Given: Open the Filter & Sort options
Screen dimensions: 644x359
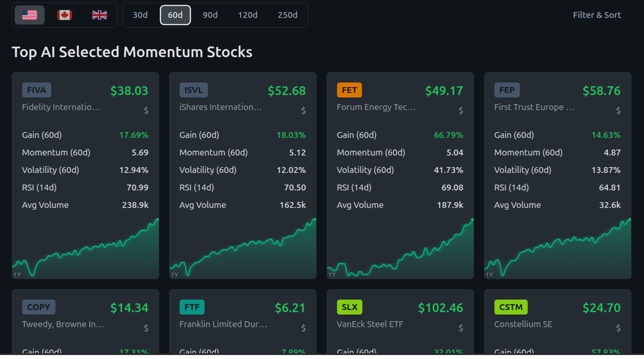Looking at the screenshot, I should (597, 15).
